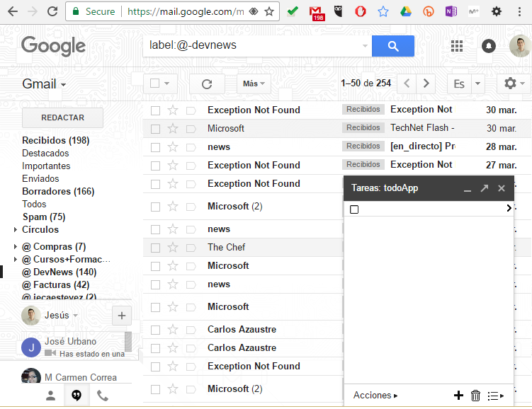The height and width of the screenshot is (409, 532).
Task: Add a new task with plus icon
Action: tap(458, 395)
